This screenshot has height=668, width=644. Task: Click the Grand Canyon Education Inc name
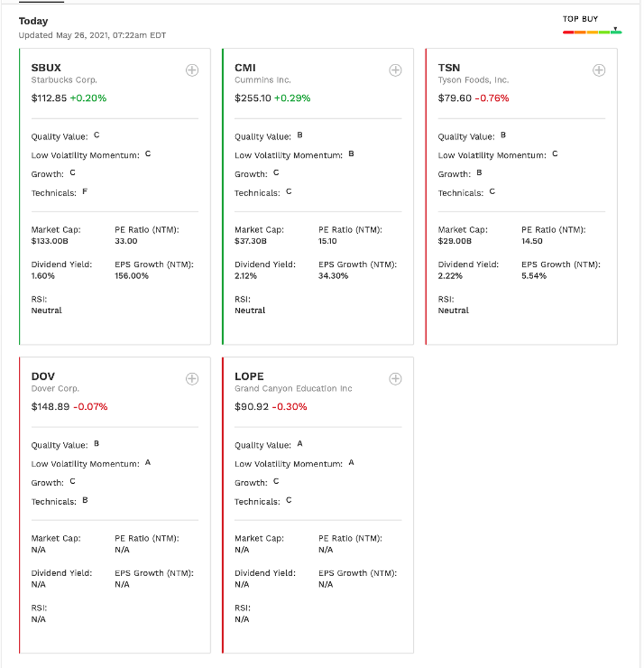click(x=293, y=388)
